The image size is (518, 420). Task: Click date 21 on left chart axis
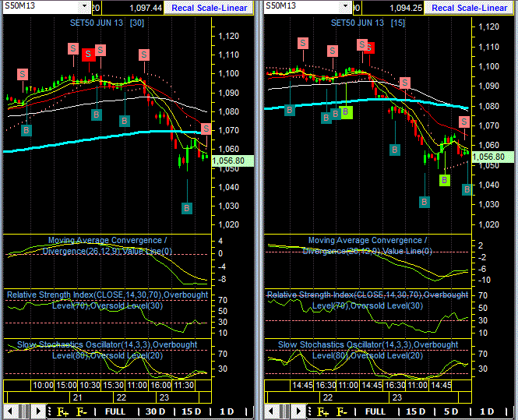coord(78,397)
